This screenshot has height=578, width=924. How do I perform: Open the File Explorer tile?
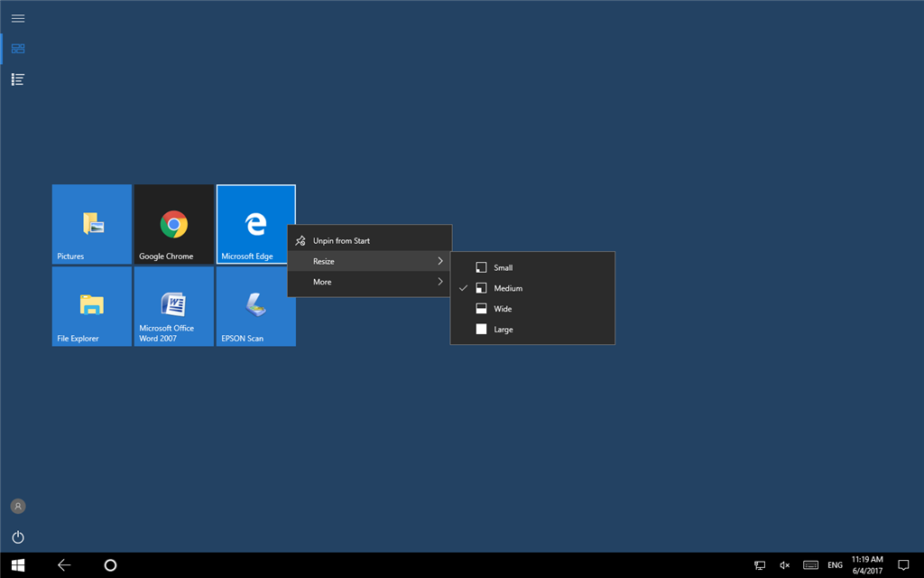click(91, 306)
